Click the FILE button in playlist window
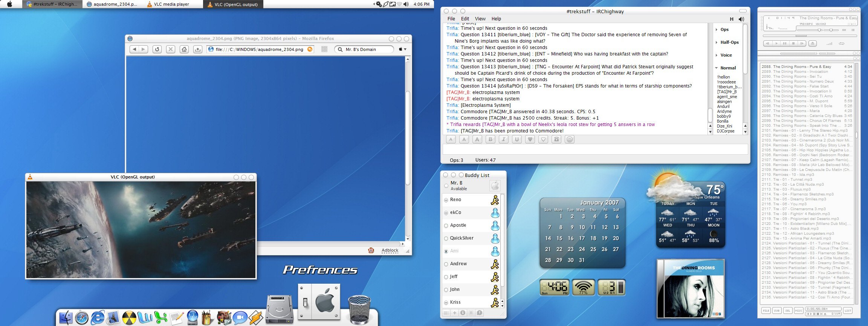 pyautogui.click(x=766, y=311)
